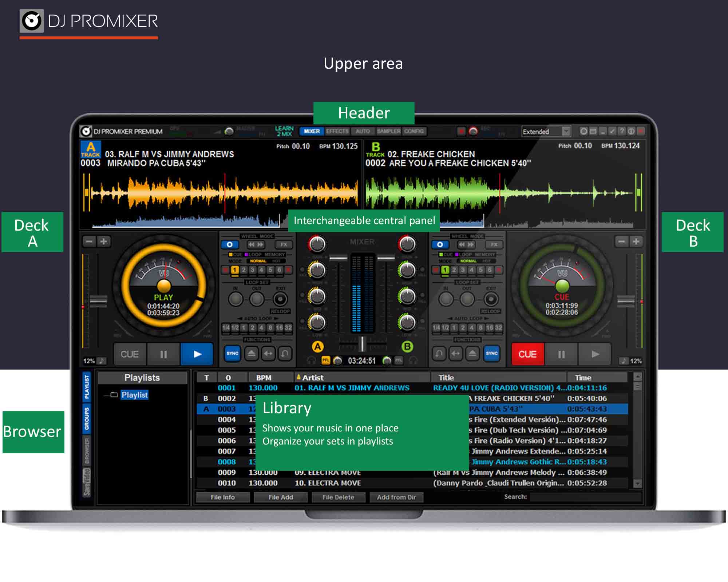Activate the LOOP IN button on Deck A
Screen dimensions: 728x582
[235, 299]
